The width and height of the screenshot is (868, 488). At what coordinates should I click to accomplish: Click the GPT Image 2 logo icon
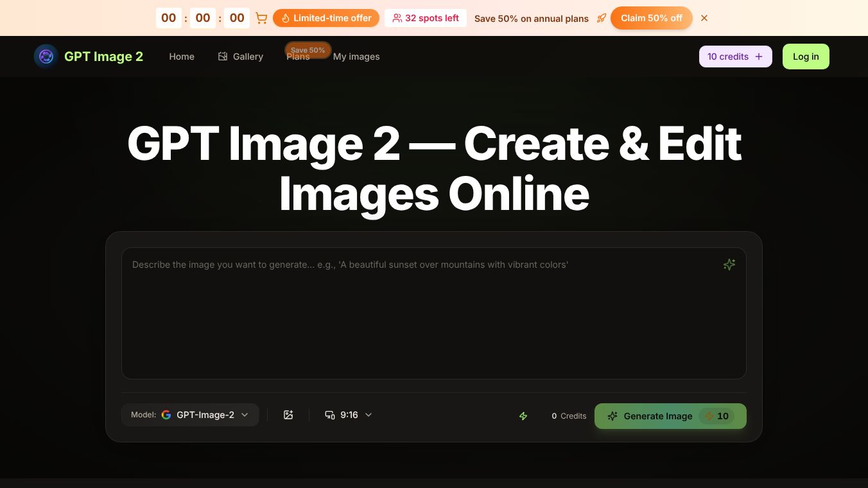46,56
